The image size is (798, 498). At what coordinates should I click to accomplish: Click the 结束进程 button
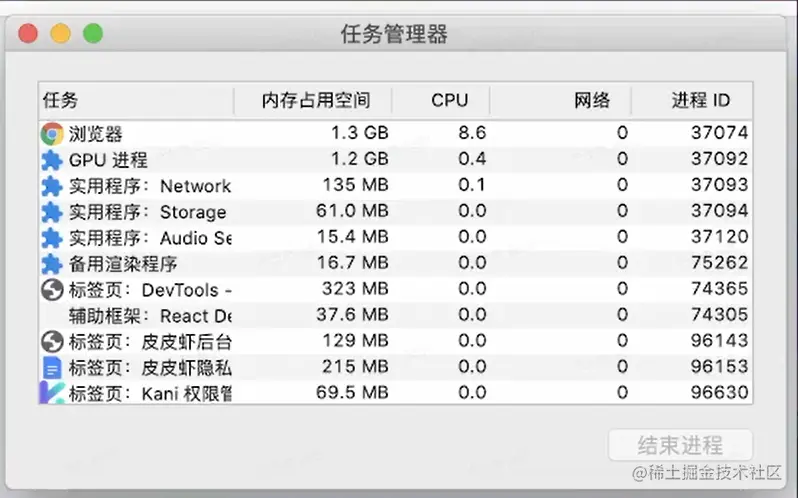pyautogui.click(x=680, y=445)
